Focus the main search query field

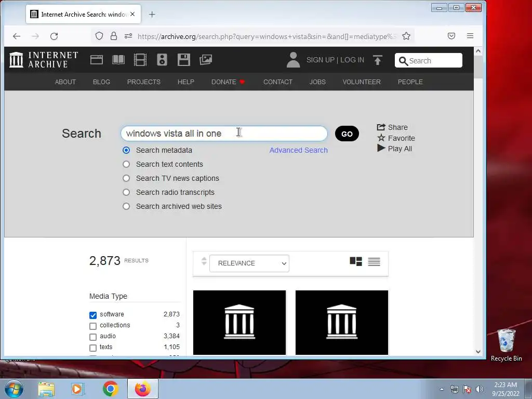[224, 134]
